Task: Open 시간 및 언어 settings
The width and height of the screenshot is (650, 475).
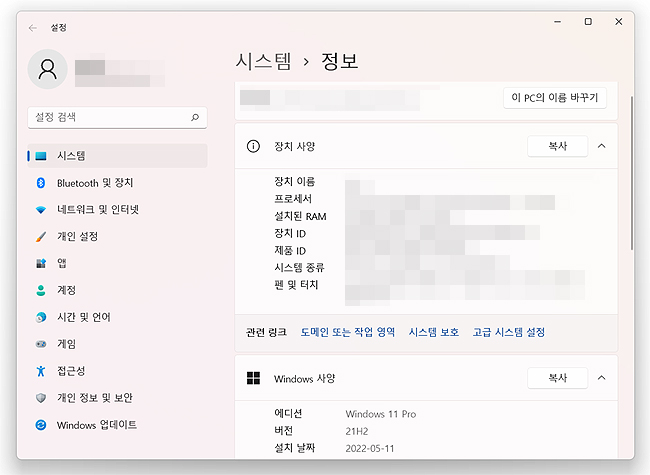Action: point(117,317)
